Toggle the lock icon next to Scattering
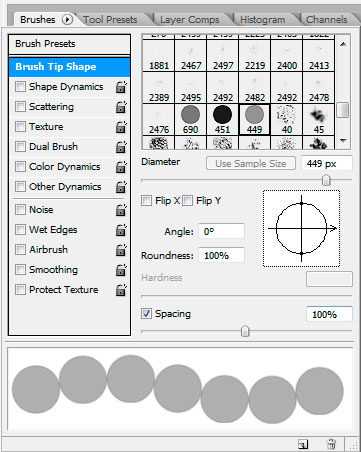 coord(121,107)
